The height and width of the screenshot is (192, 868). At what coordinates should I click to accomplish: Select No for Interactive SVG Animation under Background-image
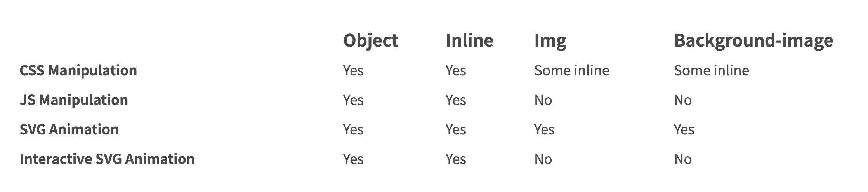coord(682,159)
